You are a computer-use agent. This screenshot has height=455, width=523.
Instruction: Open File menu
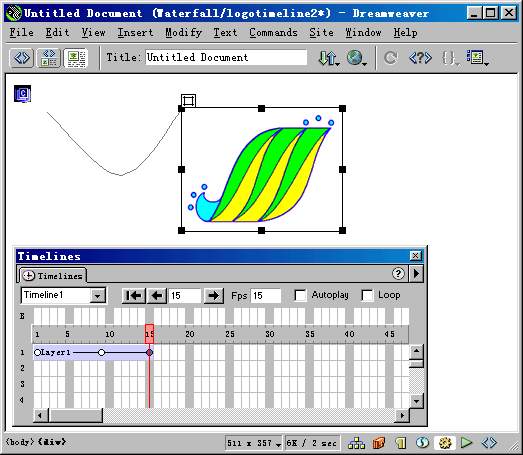click(21, 32)
